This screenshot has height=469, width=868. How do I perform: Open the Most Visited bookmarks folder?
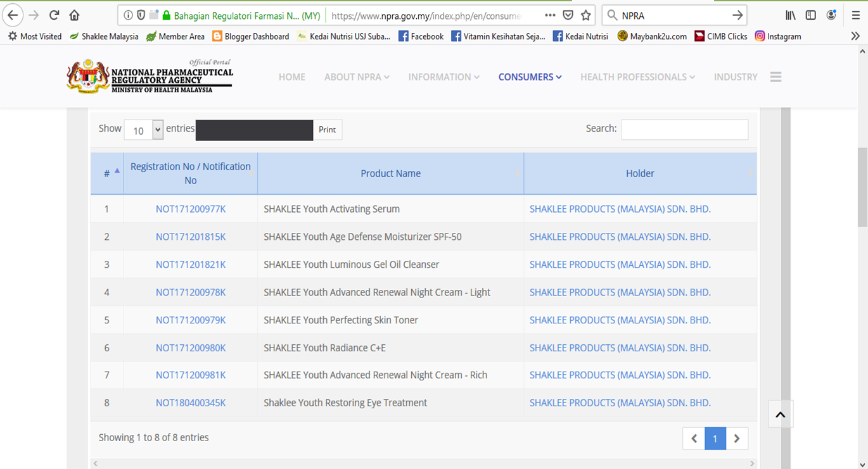(35, 36)
